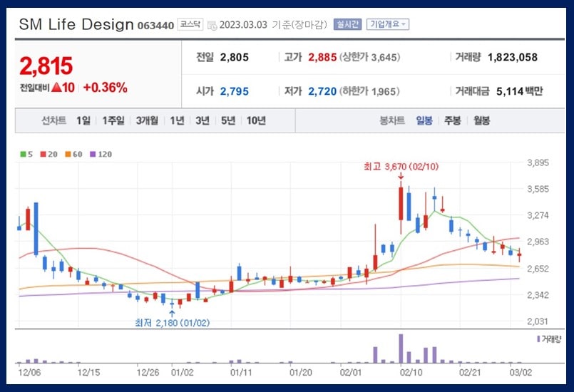Select the 3년 line chart tab

pyautogui.click(x=203, y=120)
